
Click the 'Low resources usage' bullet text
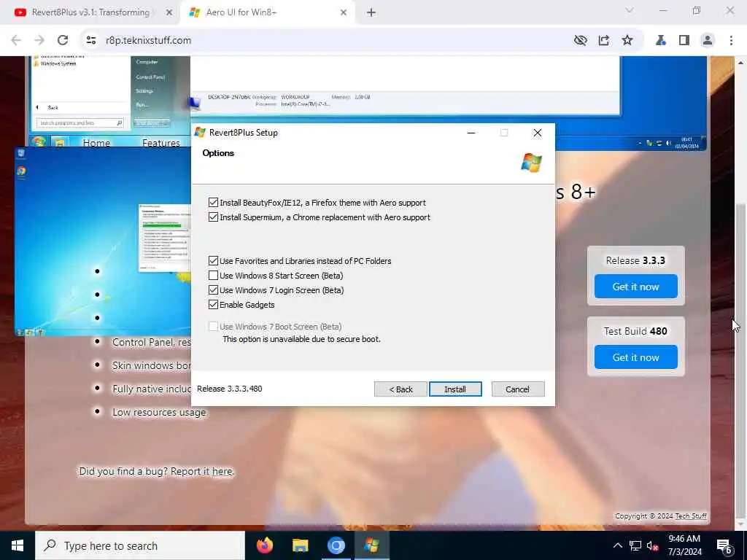pos(159,413)
